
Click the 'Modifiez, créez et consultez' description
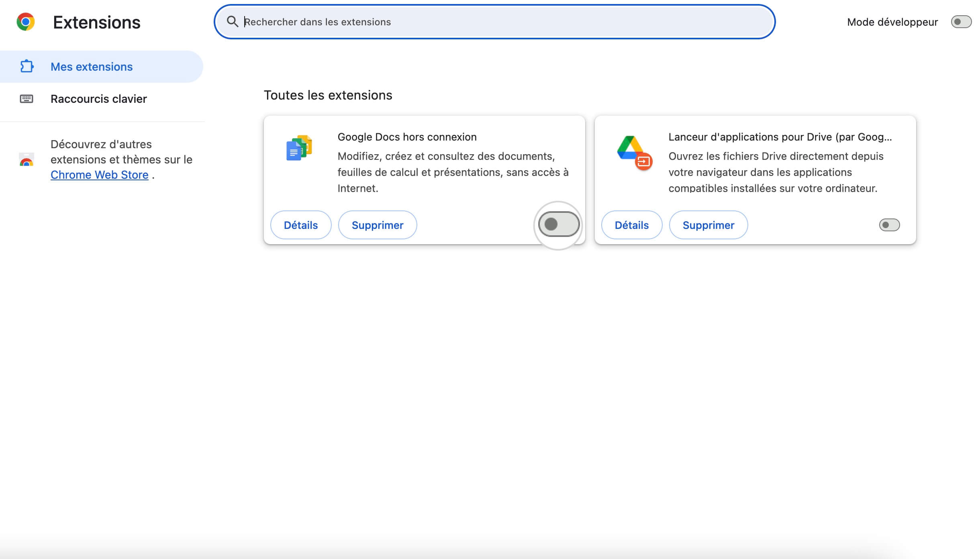tap(453, 172)
